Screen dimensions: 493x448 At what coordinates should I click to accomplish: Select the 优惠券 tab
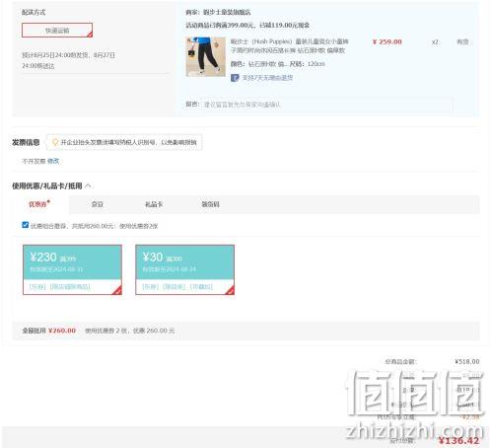38,204
